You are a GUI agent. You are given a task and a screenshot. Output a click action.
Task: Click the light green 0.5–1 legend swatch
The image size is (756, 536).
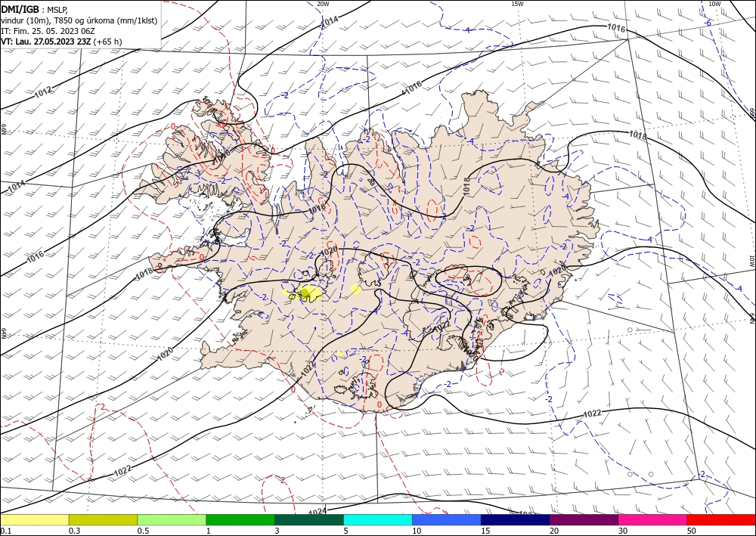coord(172,519)
